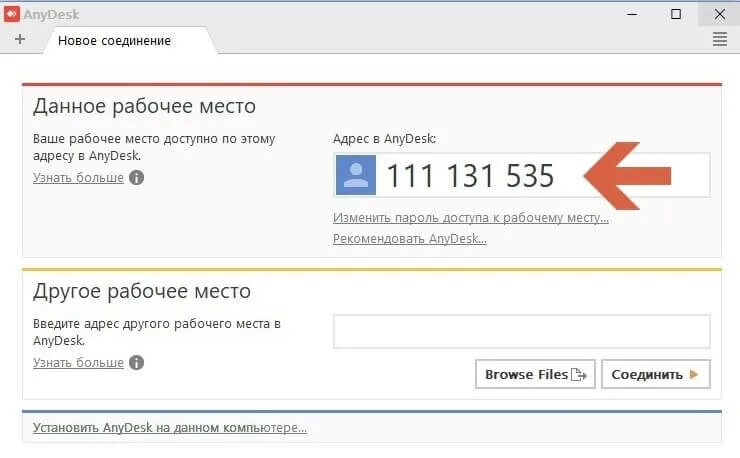Click the Соединить button
740x458 pixels.
[656, 374]
